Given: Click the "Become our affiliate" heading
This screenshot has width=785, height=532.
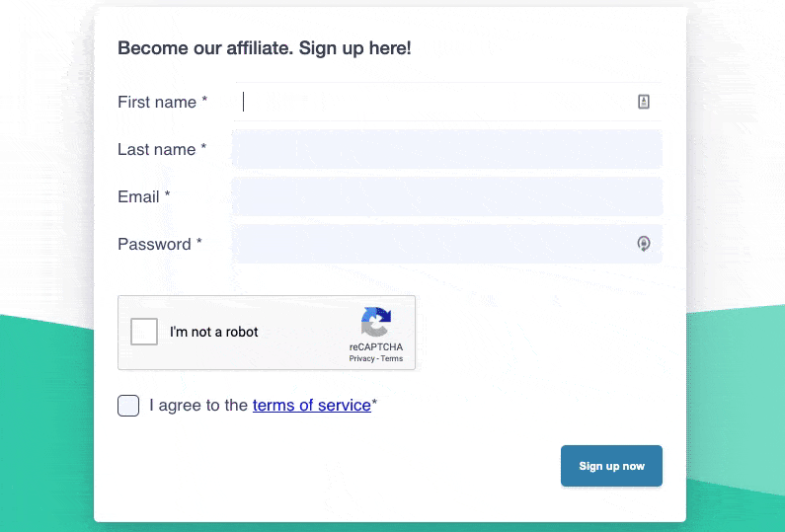Looking at the screenshot, I should point(264,47).
